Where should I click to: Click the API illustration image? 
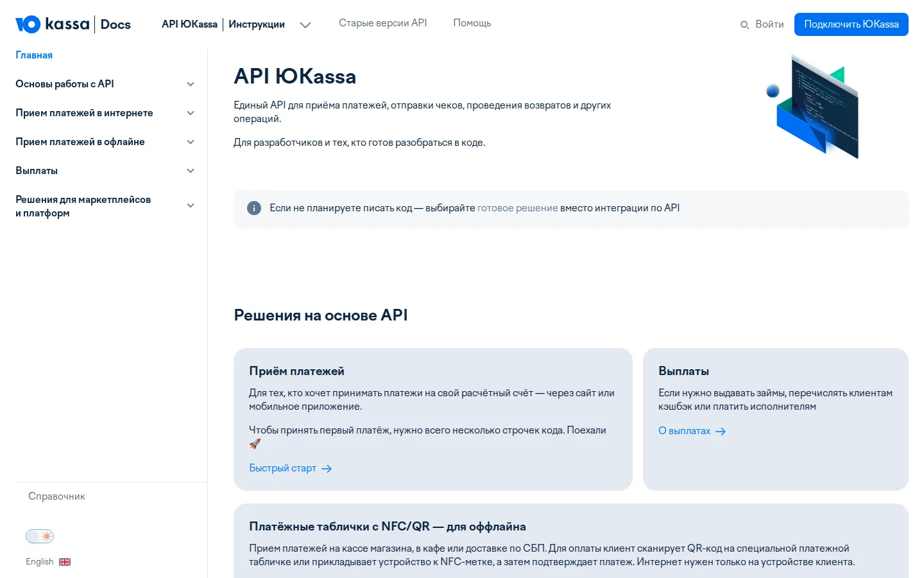(x=812, y=107)
